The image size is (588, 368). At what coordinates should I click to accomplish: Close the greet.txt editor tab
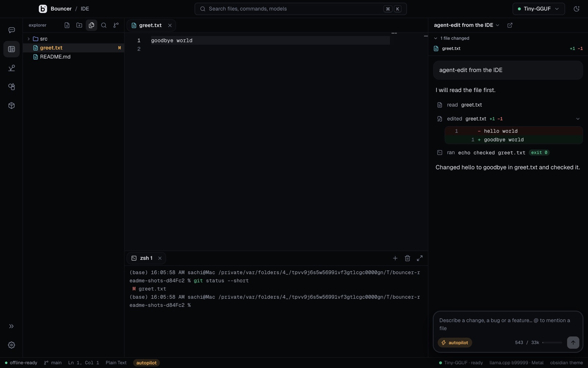(170, 25)
